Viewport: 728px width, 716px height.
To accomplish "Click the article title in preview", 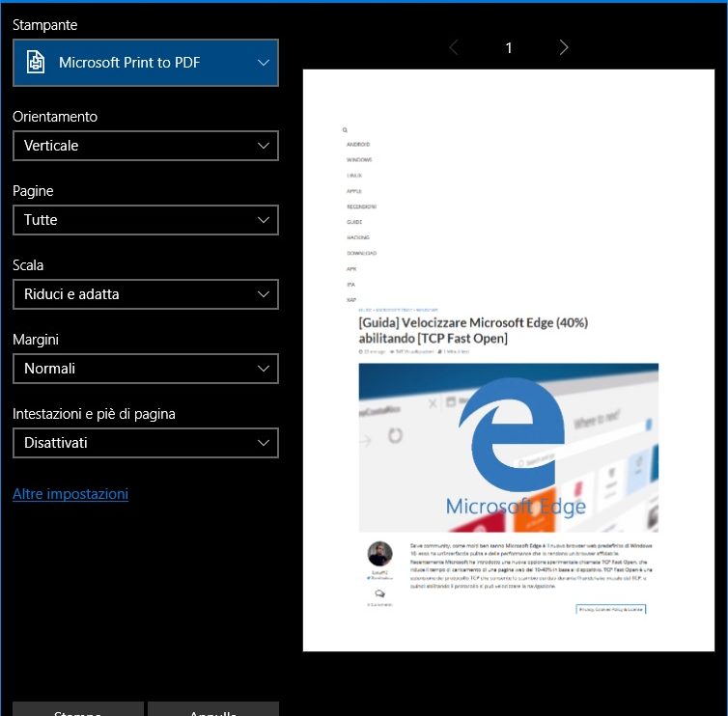I will (x=473, y=330).
